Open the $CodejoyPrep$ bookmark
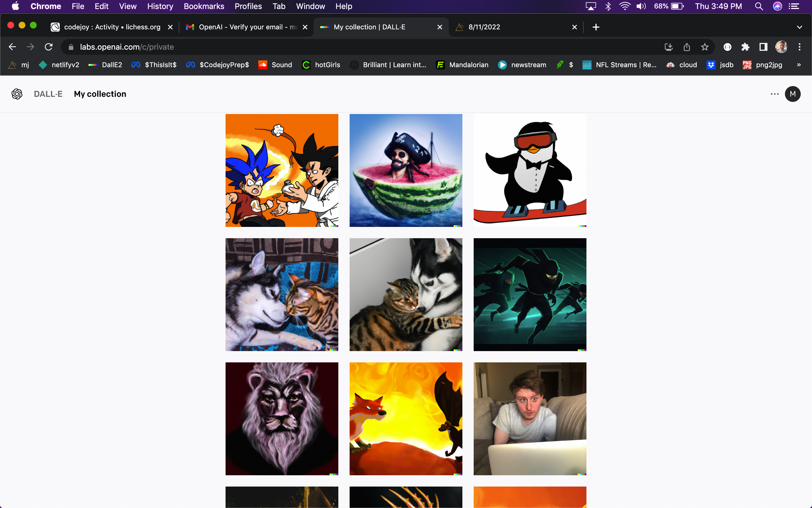 217,65
